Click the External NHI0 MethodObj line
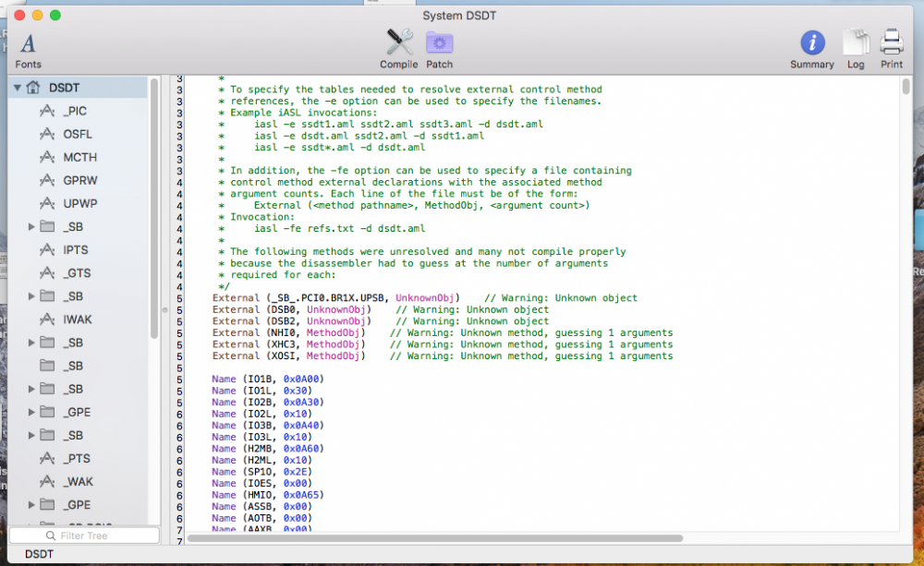Viewport: 924px width, 566px height. [442, 332]
